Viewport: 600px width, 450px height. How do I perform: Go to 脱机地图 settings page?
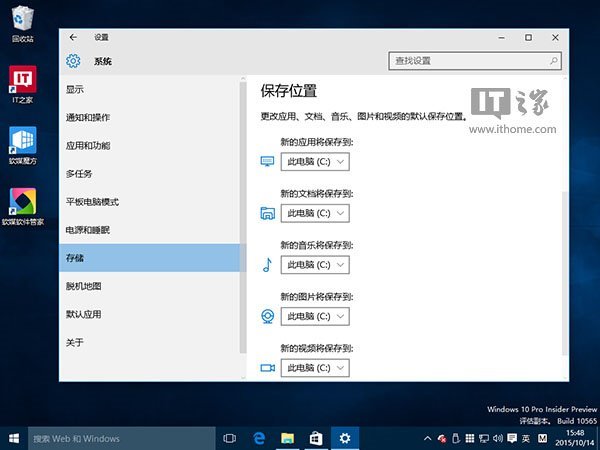pos(84,286)
